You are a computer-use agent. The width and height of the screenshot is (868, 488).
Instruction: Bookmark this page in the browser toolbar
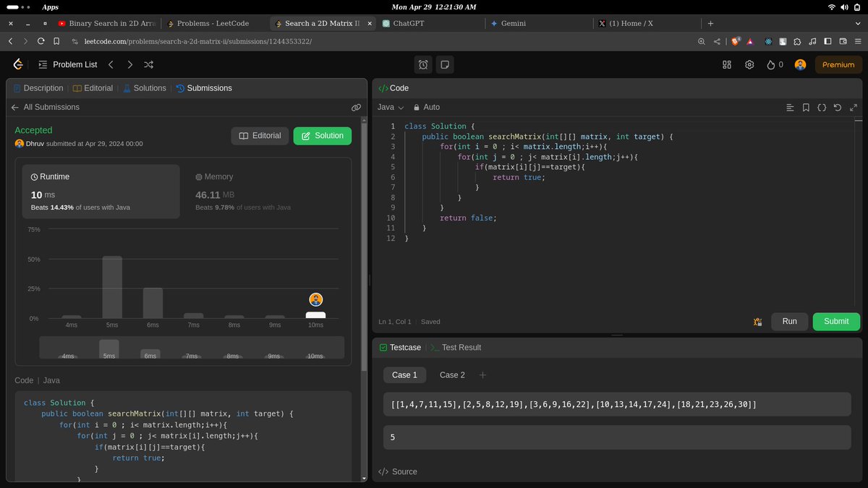[x=56, y=42]
